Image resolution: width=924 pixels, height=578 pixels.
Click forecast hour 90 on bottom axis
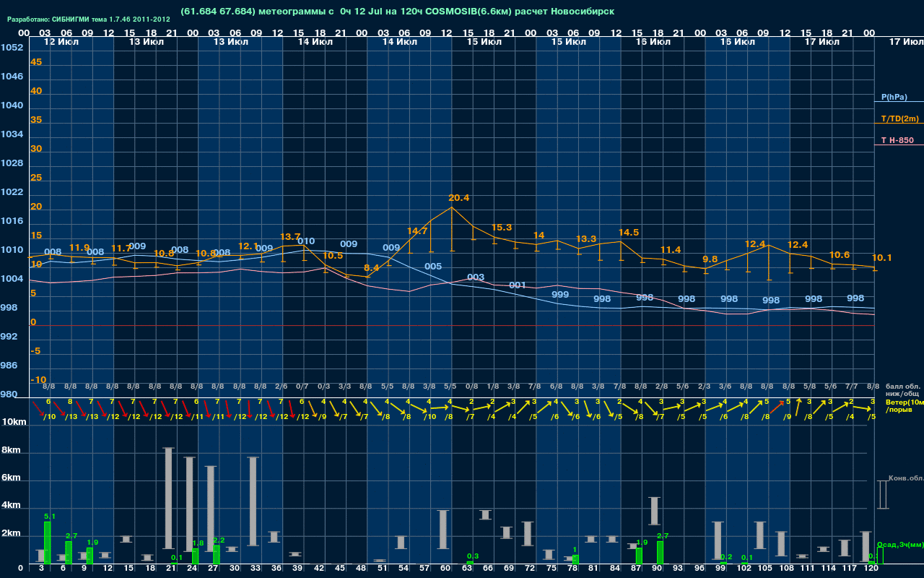point(658,569)
